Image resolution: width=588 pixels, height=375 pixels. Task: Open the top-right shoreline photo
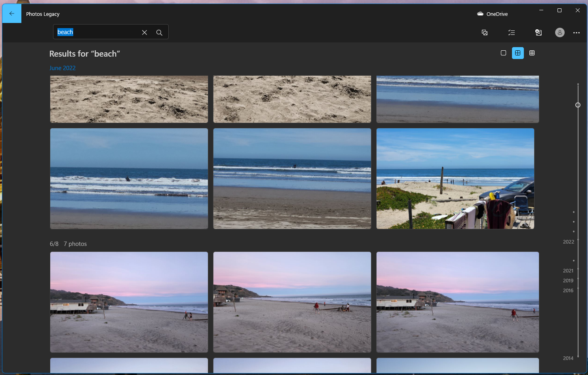click(457, 99)
